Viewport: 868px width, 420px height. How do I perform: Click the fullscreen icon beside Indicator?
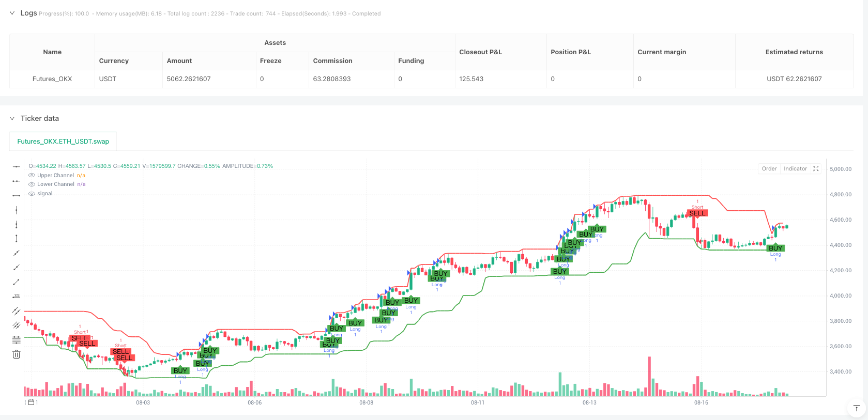(x=816, y=169)
